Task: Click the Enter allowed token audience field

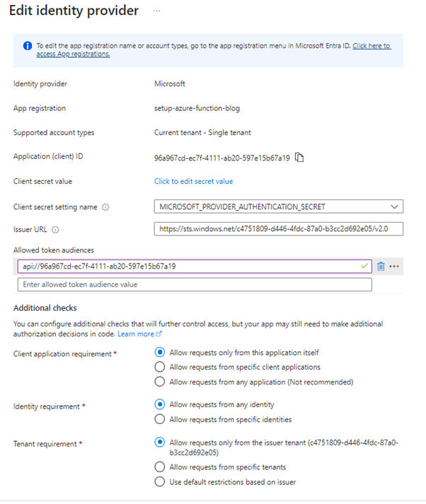Action: [x=194, y=284]
